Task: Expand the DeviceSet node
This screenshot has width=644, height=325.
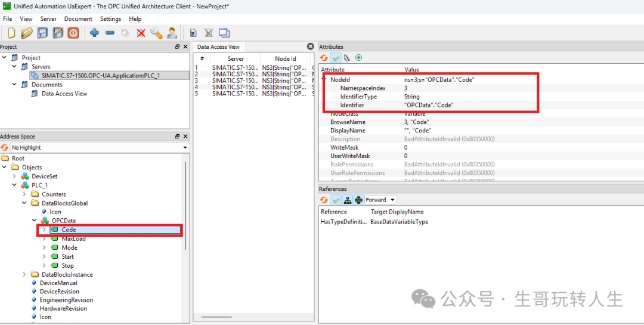Action: (14, 177)
